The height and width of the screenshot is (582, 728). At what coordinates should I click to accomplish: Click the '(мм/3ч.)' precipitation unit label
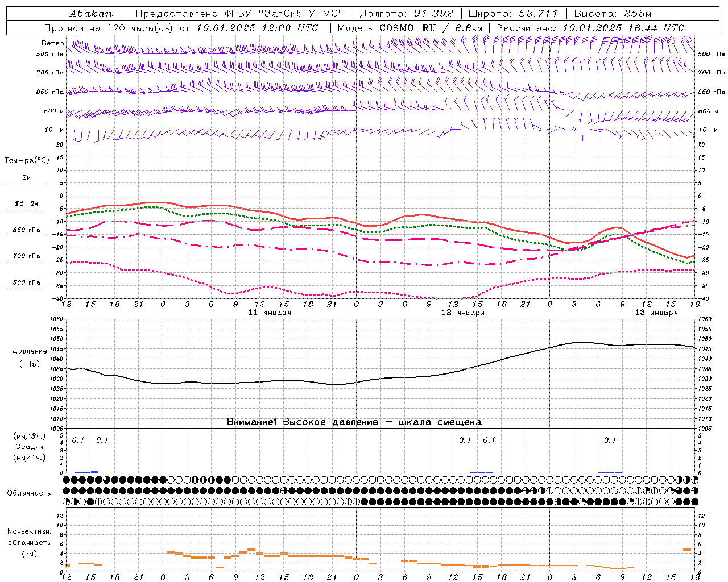[29, 436]
